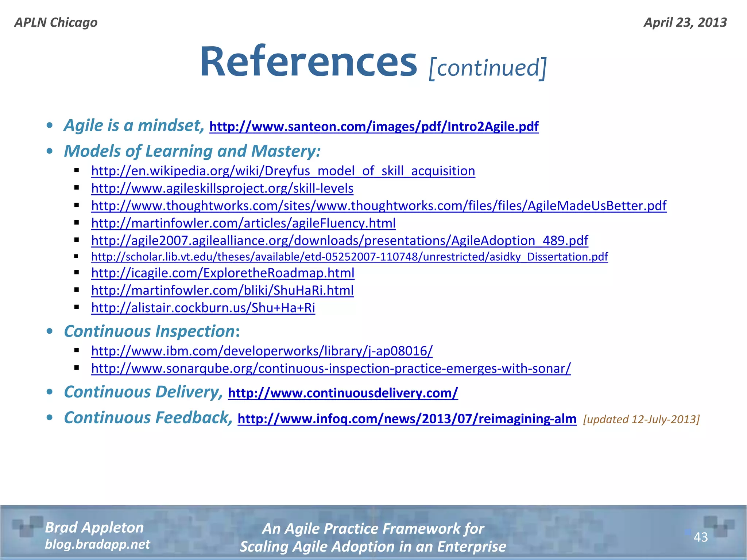Screen dimensions: 747x560
Task: Open scholar.lib.vt.edu dissertation link
Action: point(349,257)
